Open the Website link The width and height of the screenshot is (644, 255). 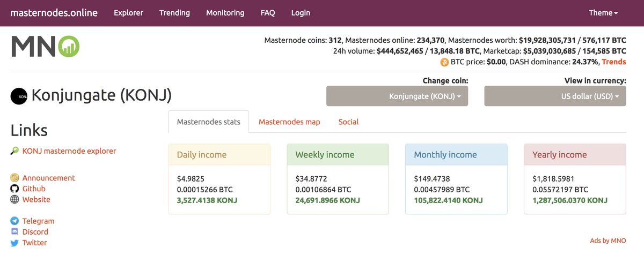36,199
